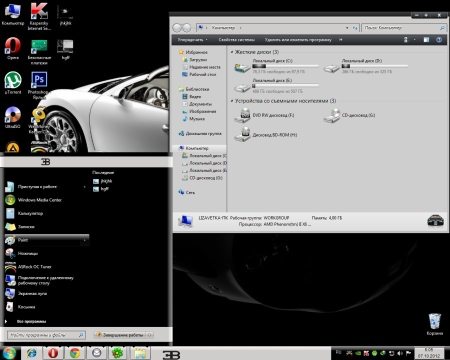Launch Kaspersky Internet Security desktop icon
The image size is (450, 360).
coord(39,16)
